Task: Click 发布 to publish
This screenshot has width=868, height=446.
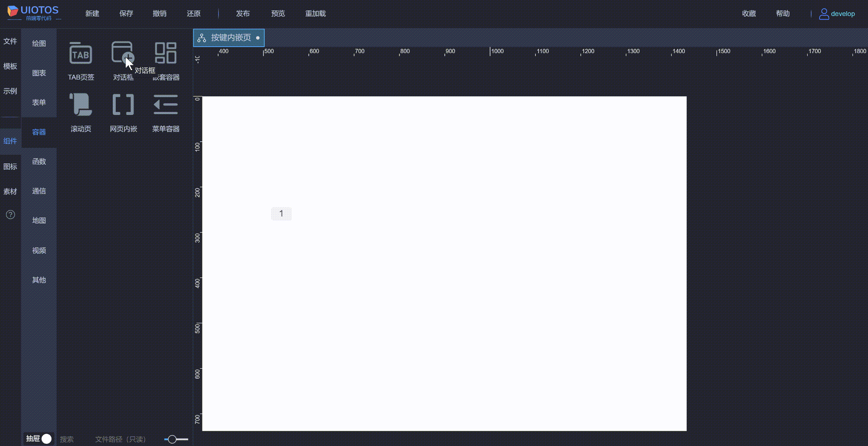Action: [x=243, y=13]
